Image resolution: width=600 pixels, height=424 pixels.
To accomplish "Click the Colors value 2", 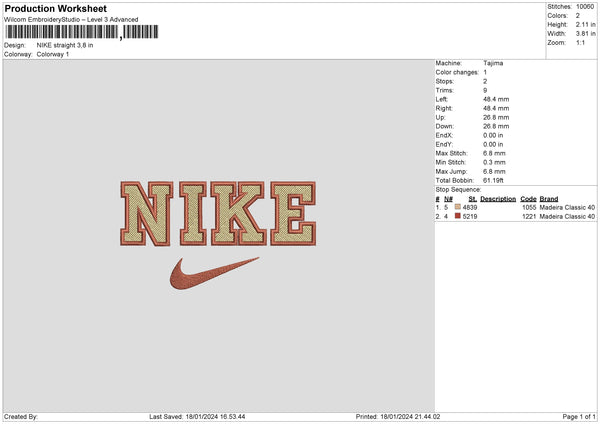I will [578, 16].
